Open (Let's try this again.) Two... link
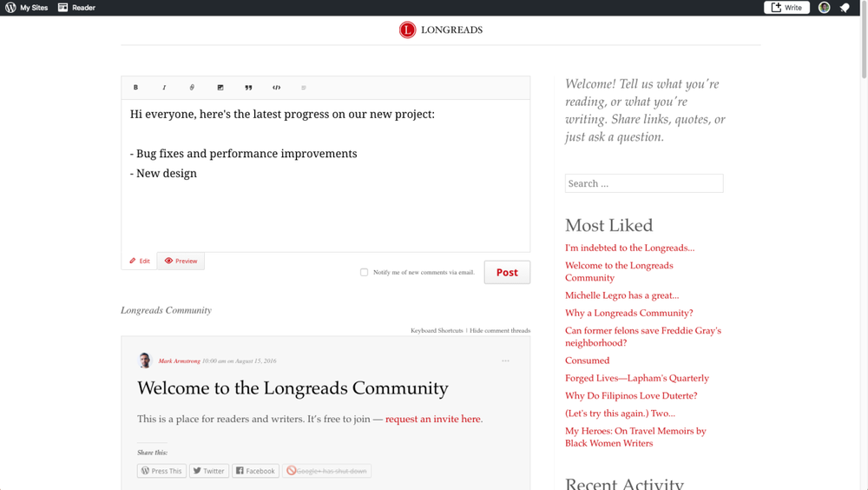Screen dimensions: 868x490 [620, 414]
